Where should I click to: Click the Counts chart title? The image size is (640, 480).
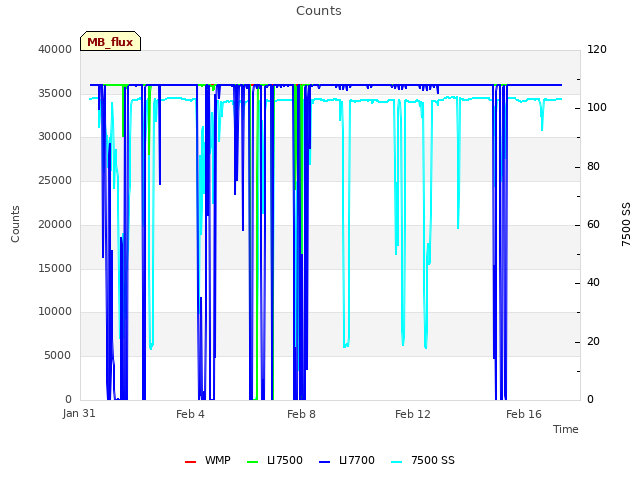(x=319, y=11)
